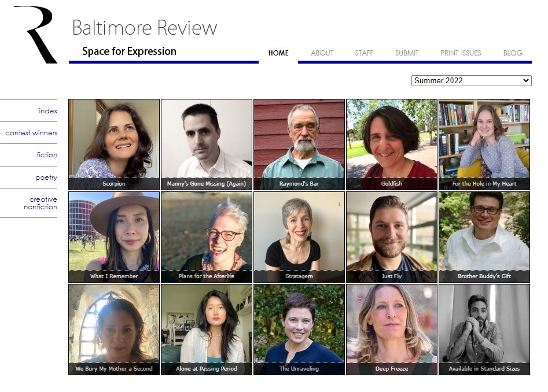Open the Summer 2022 issue dropdown

(471, 80)
